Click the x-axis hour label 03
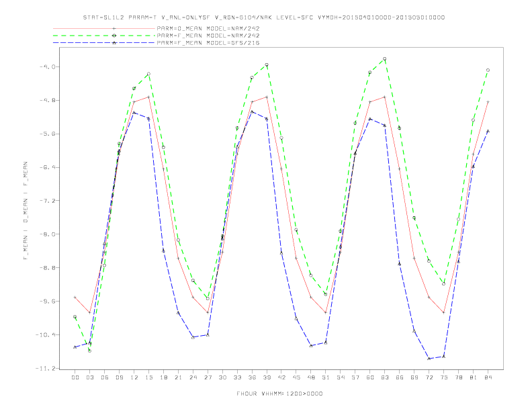The width and height of the screenshot is (532, 411). [x=89, y=377]
